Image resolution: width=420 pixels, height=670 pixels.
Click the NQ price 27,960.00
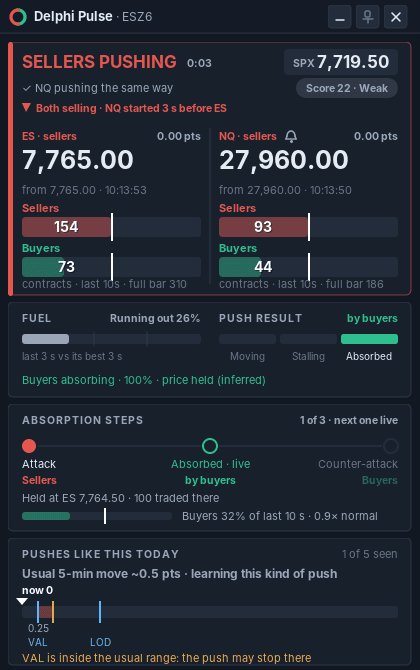[x=284, y=160]
